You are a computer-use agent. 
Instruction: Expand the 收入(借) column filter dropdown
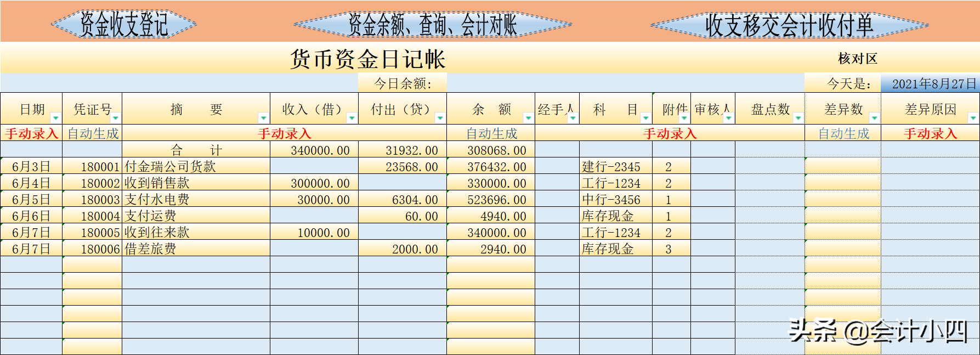tap(352, 117)
